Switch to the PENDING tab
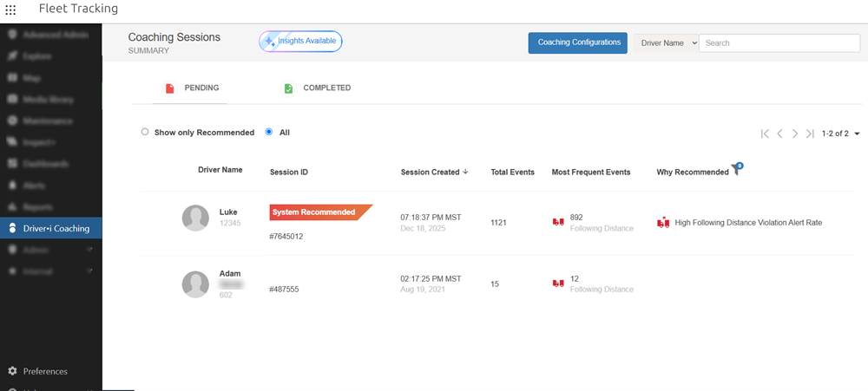Image resolution: width=868 pixels, height=391 pixels. (x=190, y=88)
